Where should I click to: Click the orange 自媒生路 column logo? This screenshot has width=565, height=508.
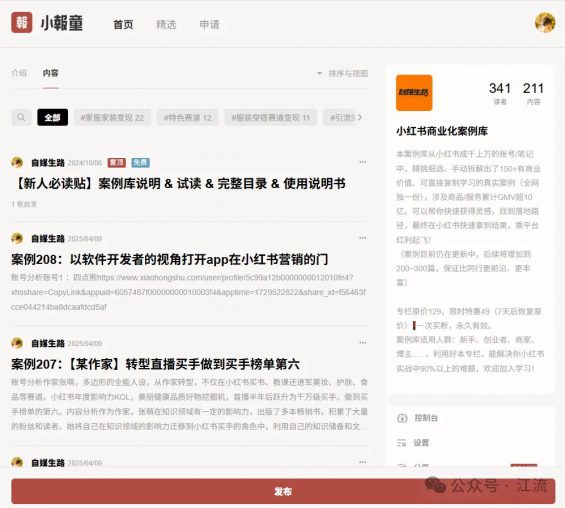pyautogui.click(x=414, y=93)
